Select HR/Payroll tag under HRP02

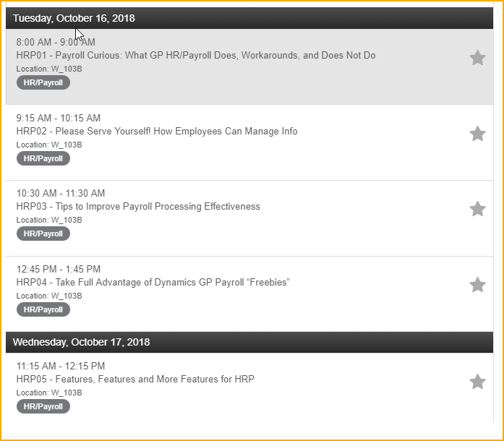pyautogui.click(x=43, y=158)
